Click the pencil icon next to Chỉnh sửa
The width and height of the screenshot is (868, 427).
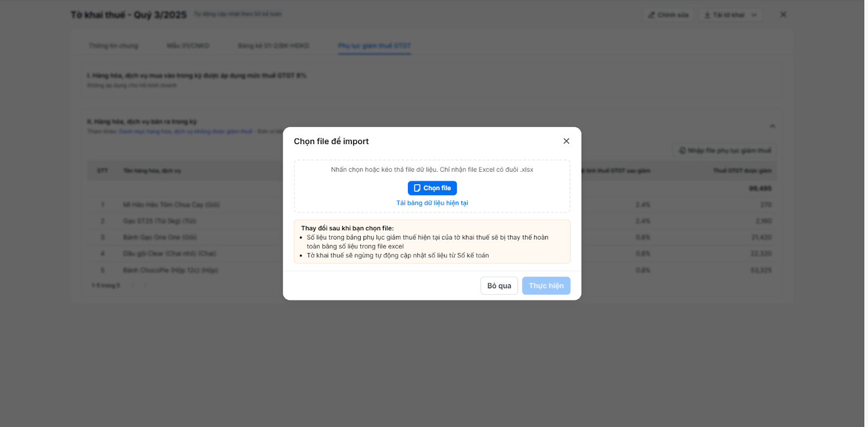(652, 15)
